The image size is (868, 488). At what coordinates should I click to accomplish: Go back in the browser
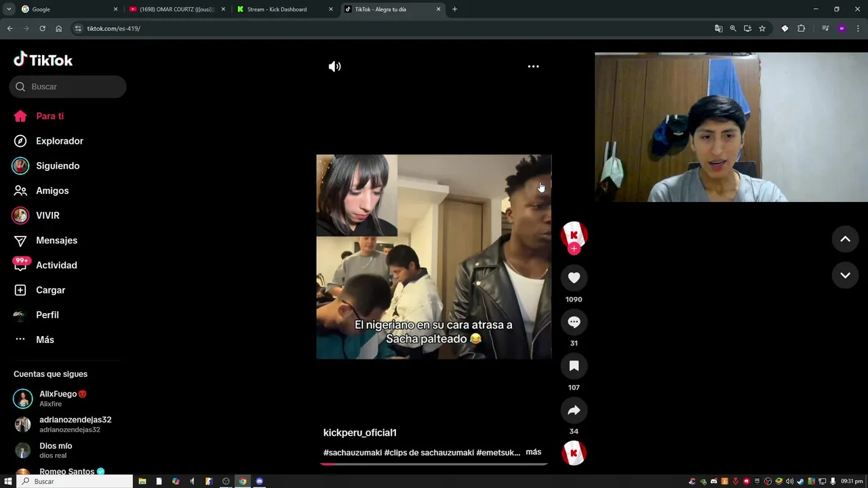coord(9,28)
